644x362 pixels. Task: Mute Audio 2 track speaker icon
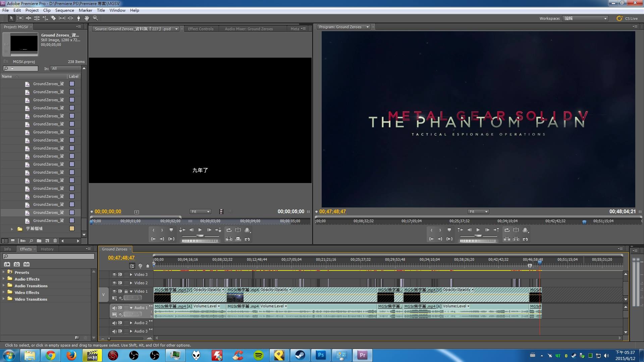tap(114, 323)
